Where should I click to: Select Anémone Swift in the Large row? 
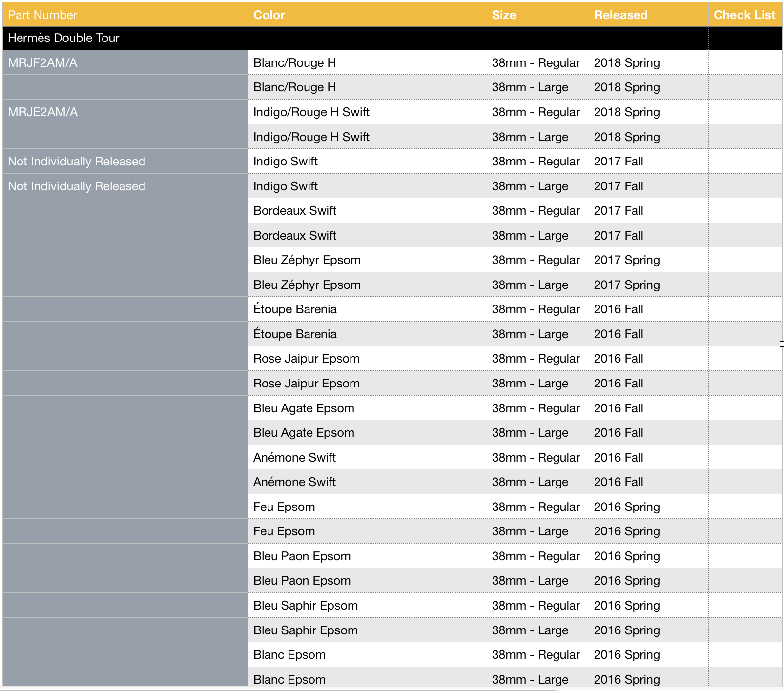click(294, 482)
